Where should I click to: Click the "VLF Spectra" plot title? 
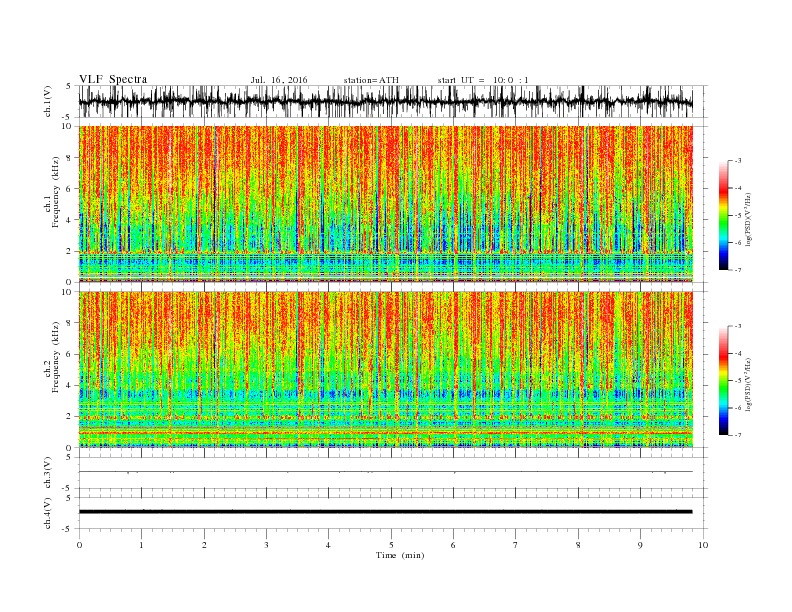click(x=113, y=79)
